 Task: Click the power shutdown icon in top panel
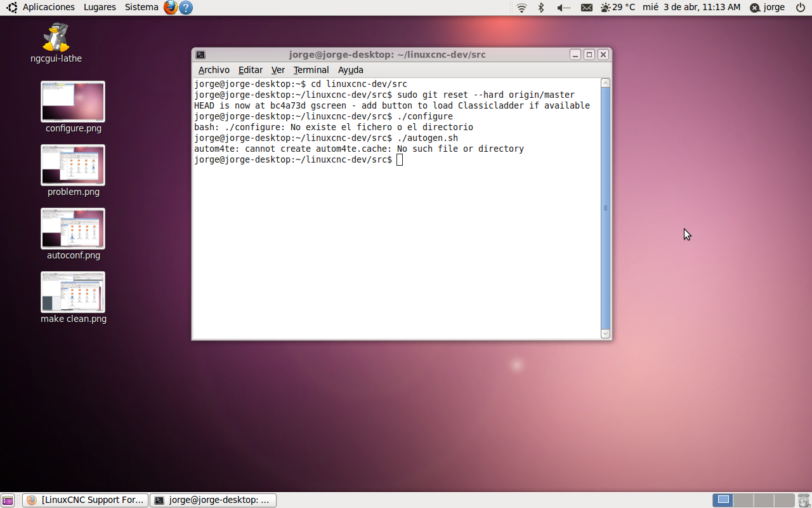800,8
